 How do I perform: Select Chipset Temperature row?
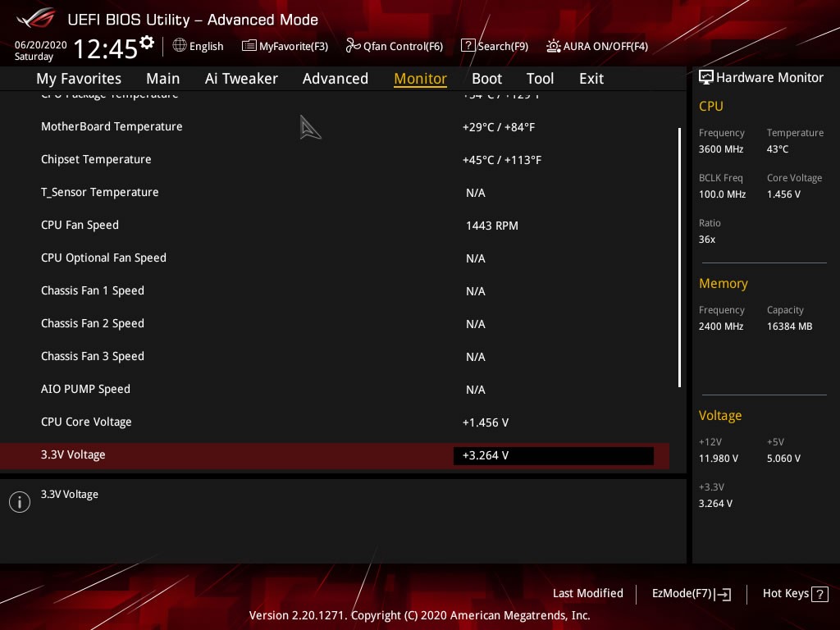[335, 160]
